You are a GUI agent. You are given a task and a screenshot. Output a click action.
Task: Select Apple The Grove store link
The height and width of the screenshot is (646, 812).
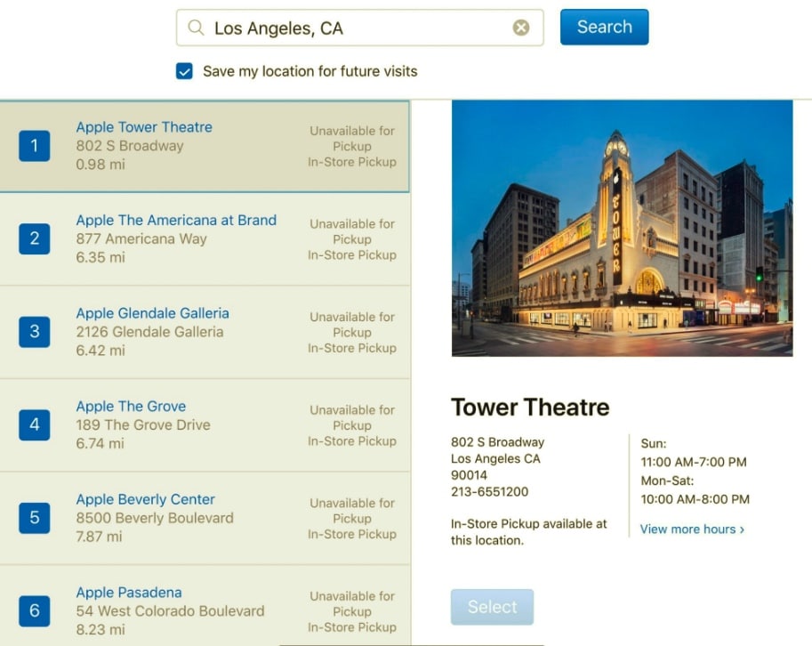[x=131, y=407]
